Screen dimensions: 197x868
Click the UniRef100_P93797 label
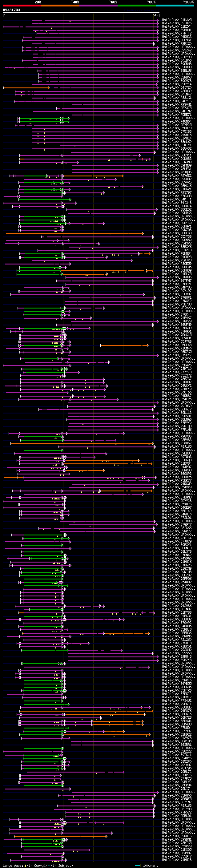pyautogui.click(x=177, y=193)
